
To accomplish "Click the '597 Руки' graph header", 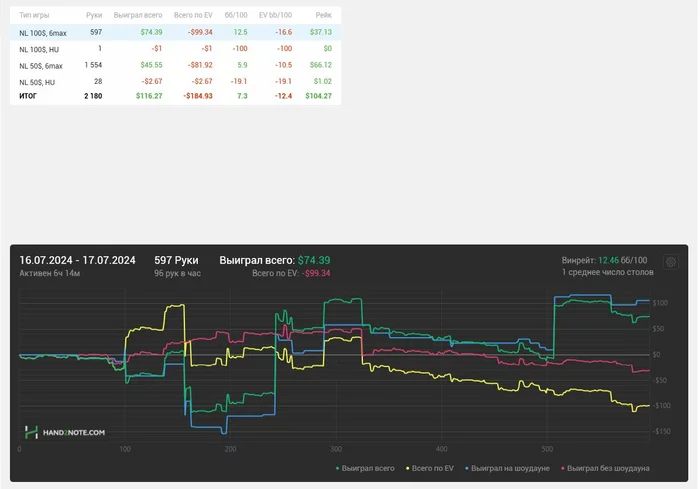I will pyautogui.click(x=176, y=260).
